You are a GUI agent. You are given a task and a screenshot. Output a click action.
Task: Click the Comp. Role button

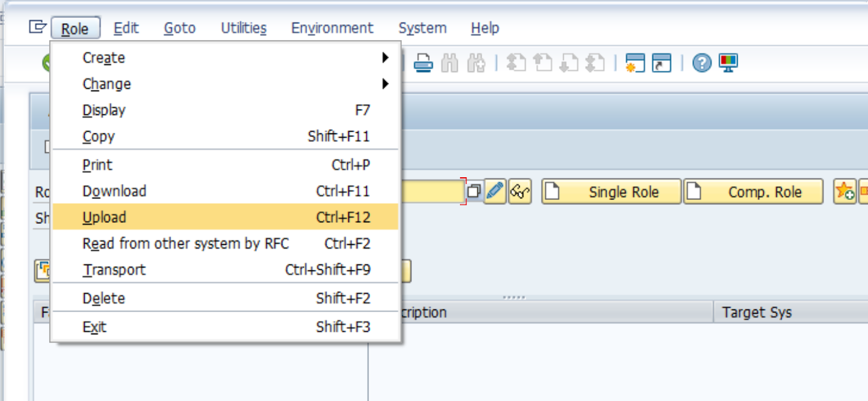(x=754, y=192)
